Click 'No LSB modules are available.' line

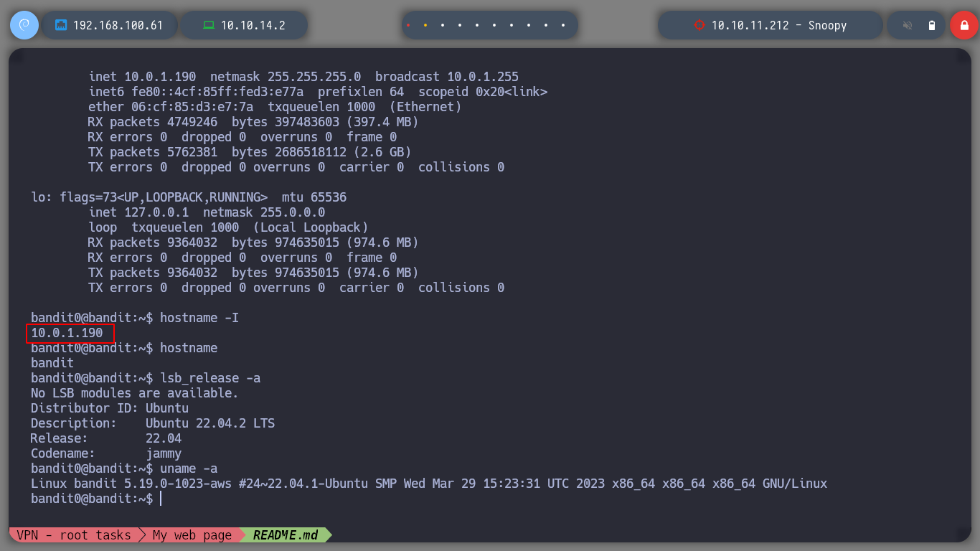135,393
